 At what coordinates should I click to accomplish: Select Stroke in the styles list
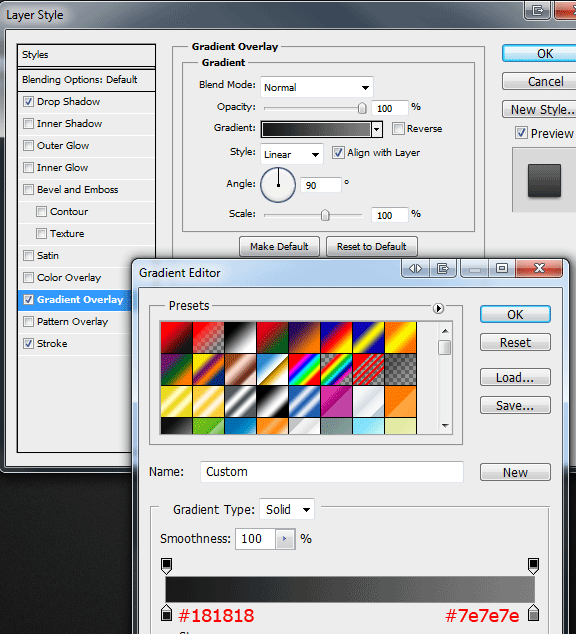click(x=52, y=344)
